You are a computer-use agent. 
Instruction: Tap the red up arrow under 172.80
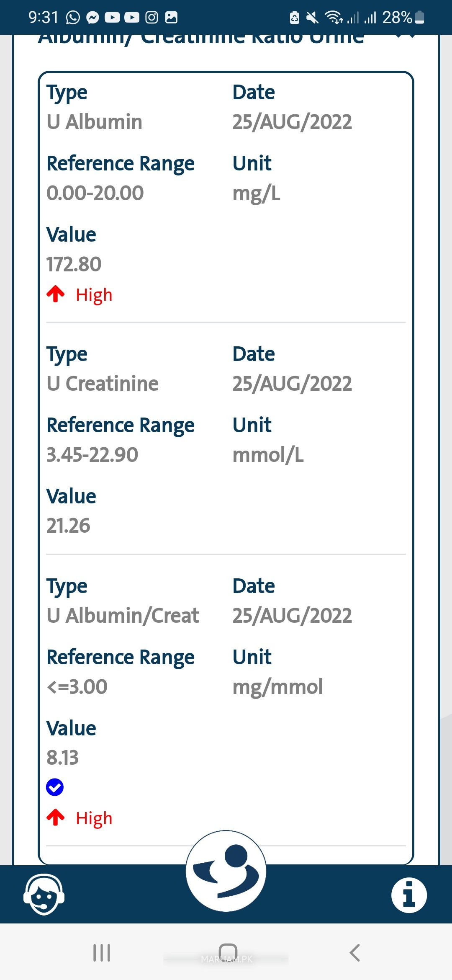(x=56, y=294)
